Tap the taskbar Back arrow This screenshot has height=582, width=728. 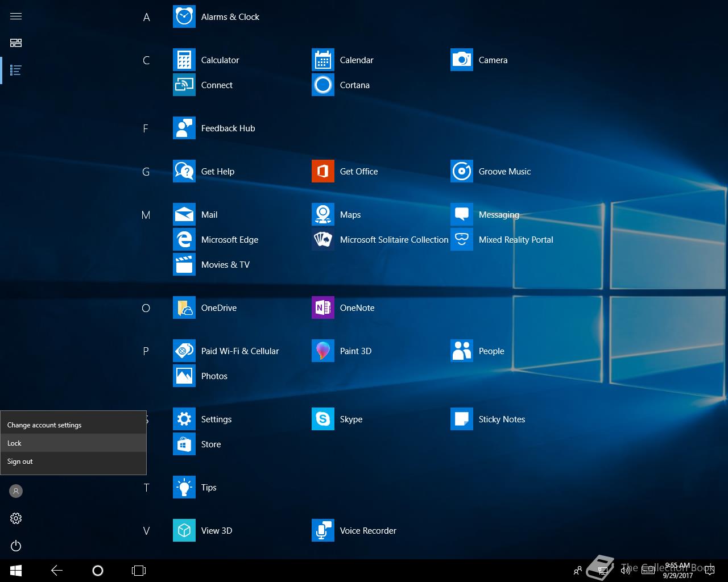[x=57, y=571]
